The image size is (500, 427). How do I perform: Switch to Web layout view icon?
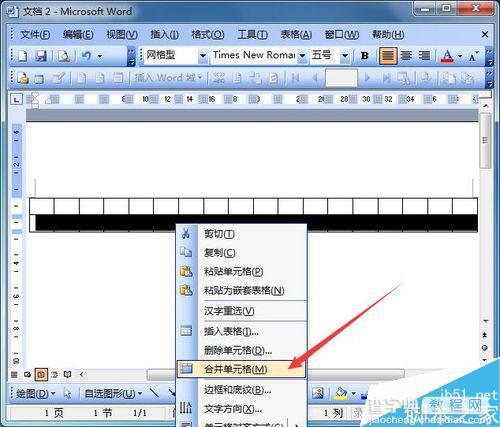[x=27, y=375]
